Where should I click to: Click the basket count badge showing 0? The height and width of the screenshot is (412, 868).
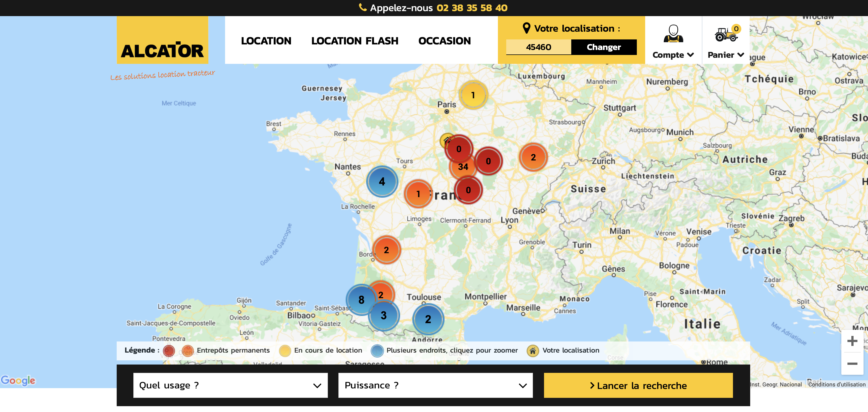(x=736, y=29)
